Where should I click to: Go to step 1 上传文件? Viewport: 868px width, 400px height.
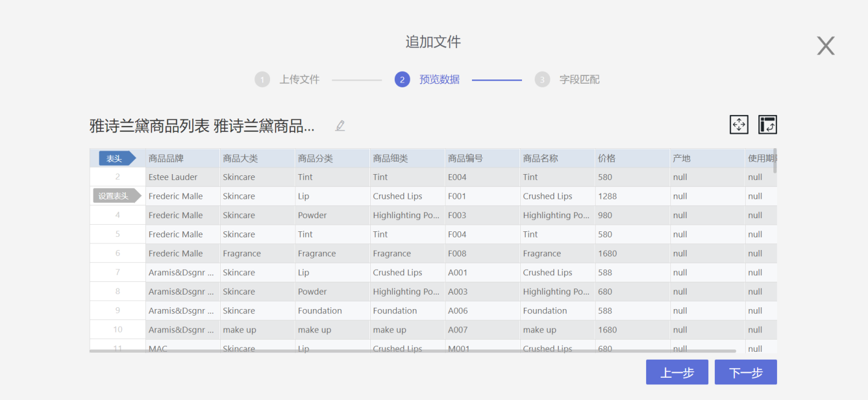pos(299,80)
